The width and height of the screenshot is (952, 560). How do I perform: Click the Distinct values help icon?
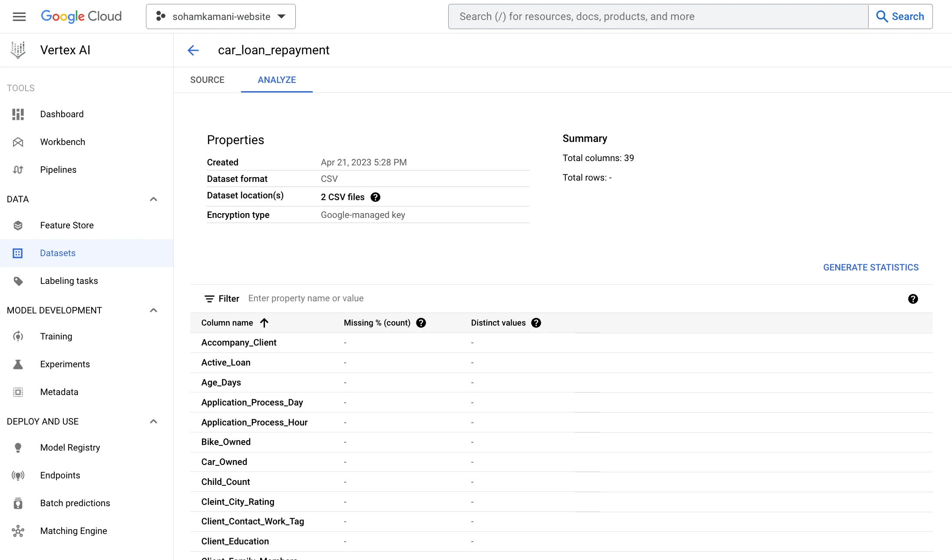[x=536, y=323]
